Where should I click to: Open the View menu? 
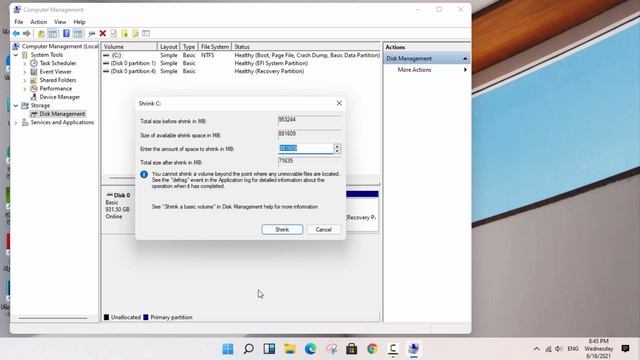point(60,22)
